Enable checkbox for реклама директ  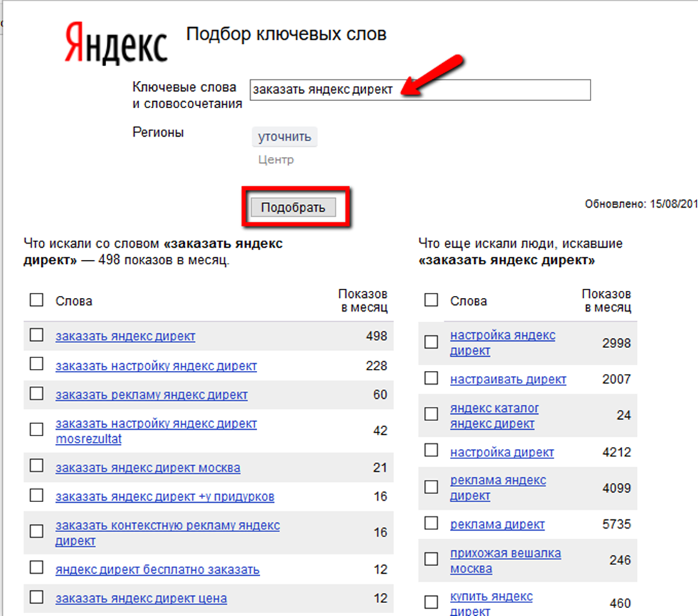point(431,524)
